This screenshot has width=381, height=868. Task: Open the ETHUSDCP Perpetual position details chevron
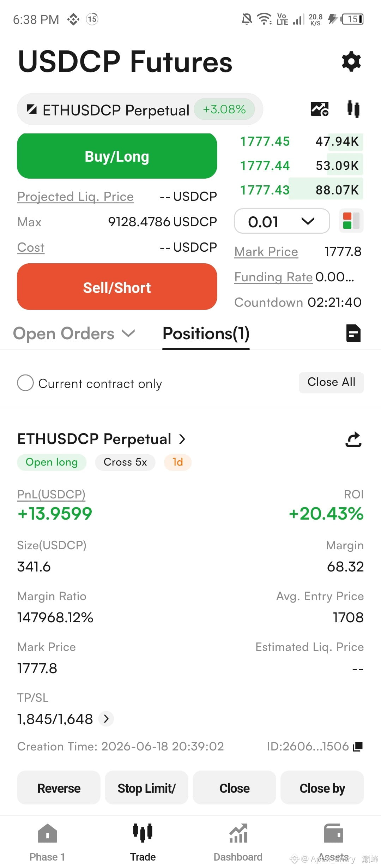tap(182, 439)
